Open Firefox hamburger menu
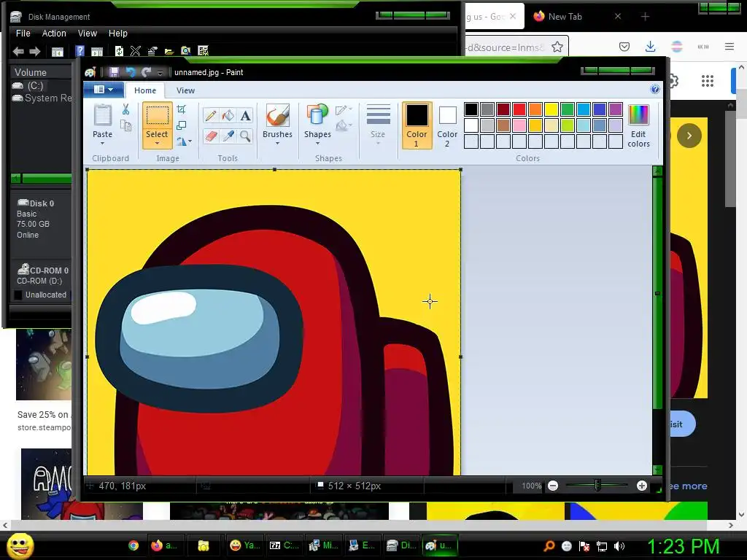747x560 pixels. [x=729, y=47]
